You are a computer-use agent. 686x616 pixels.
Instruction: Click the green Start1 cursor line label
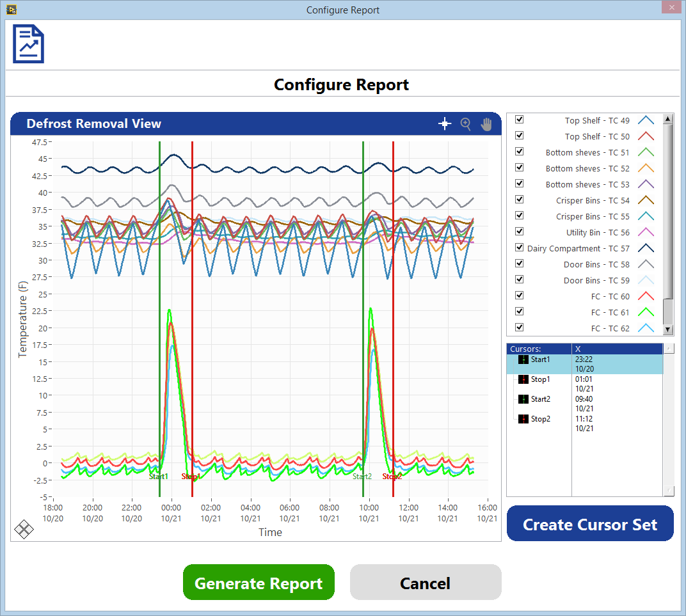pos(158,477)
